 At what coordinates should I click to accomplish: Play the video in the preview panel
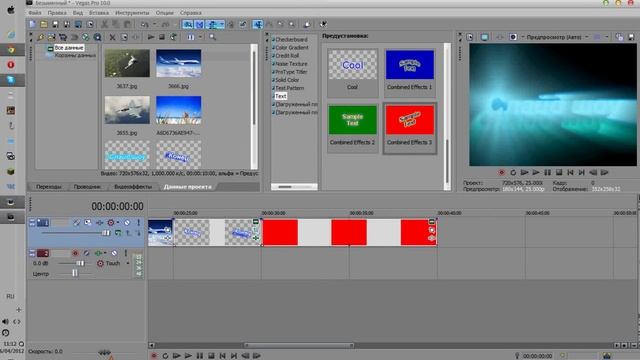536,173
